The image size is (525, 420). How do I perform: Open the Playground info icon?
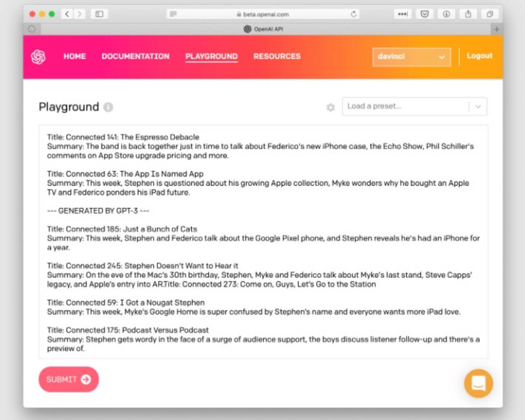tap(108, 107)
